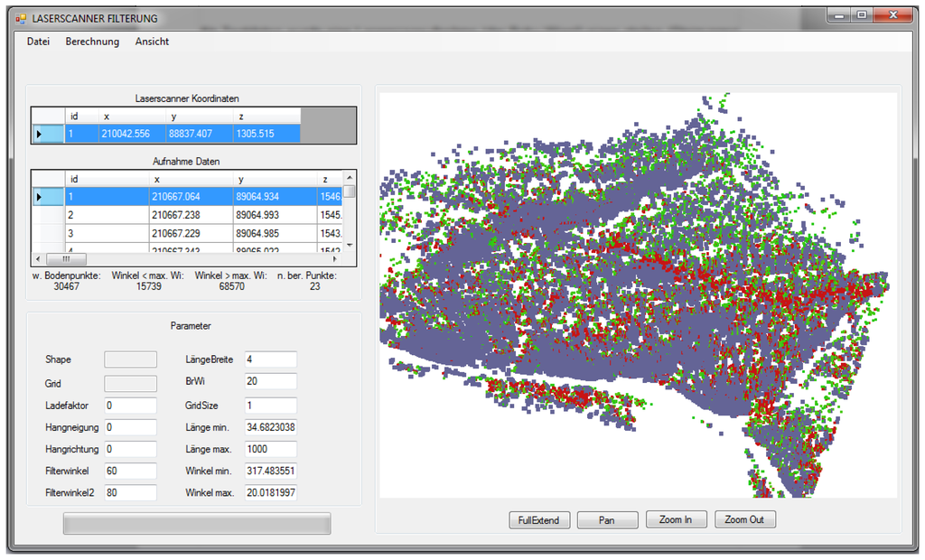Click the LängeBreite input field
The image size is (925, 560).
point(269,359)
